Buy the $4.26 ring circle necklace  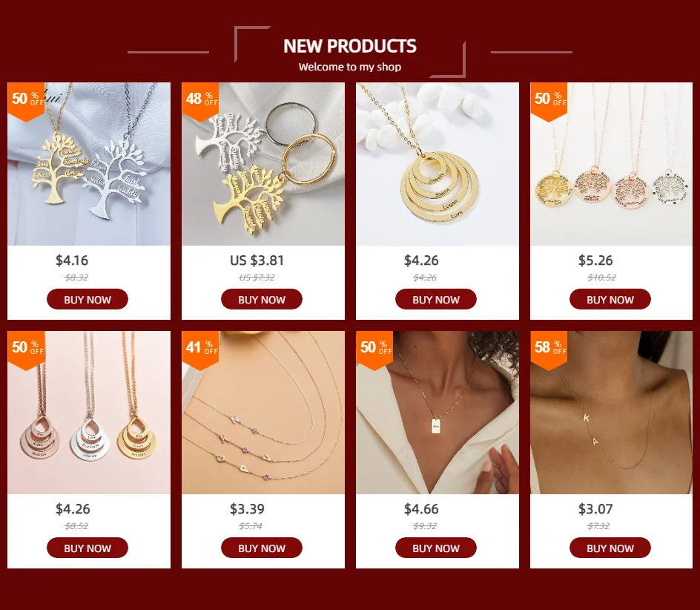436,299
